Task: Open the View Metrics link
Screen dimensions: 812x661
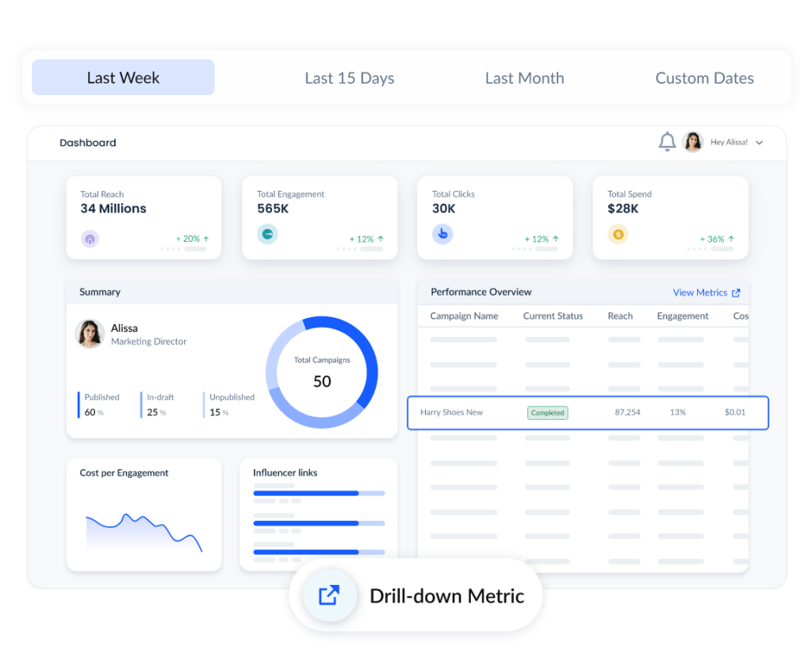Action: click(x=699, y=292)
